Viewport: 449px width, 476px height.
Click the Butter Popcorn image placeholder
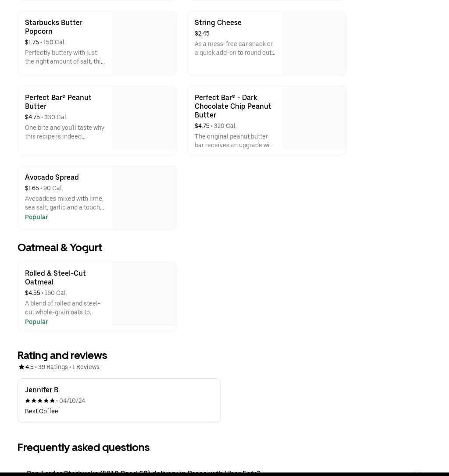(x=144, y=43)
